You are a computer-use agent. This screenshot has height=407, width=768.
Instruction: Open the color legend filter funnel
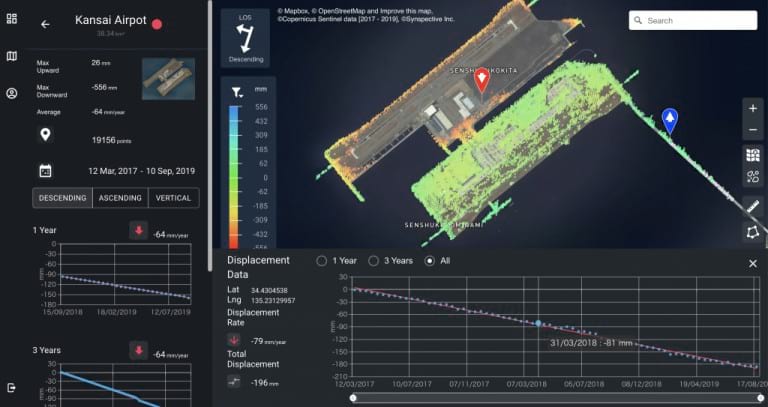pos(236,92)
